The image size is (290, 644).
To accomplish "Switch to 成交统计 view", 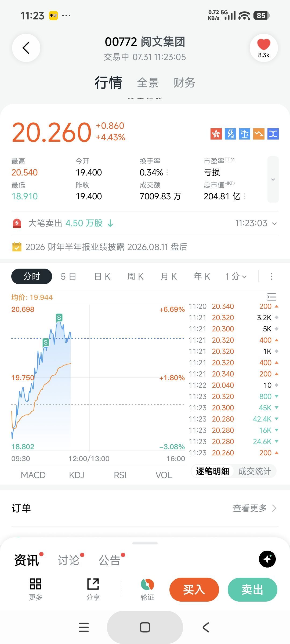I will pyautogui.click(x=255, y=471).
